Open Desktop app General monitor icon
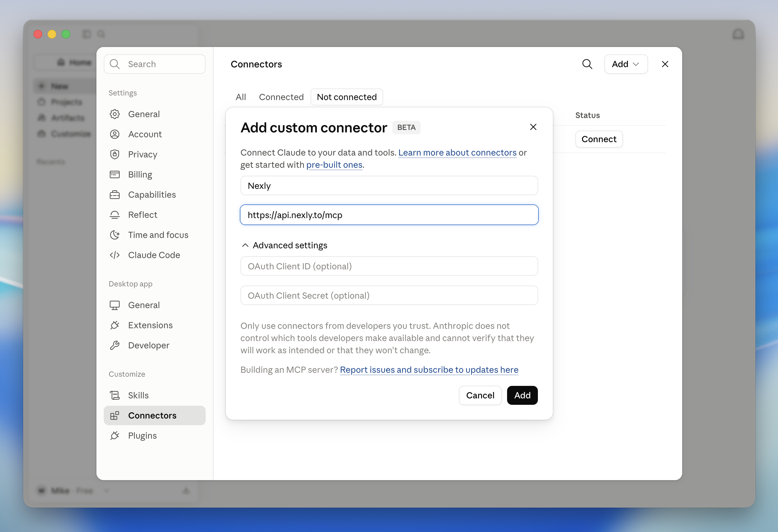The image size is (778, 532). (115, 305)
